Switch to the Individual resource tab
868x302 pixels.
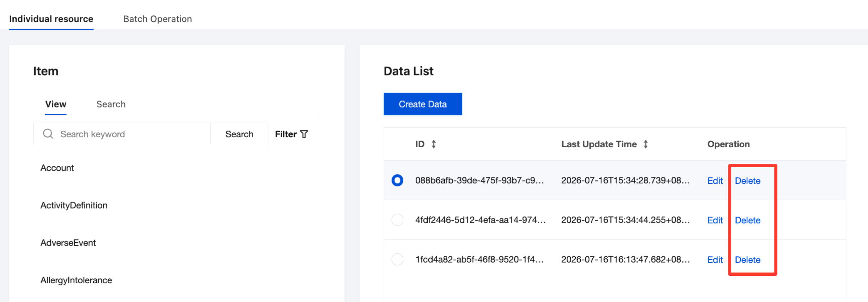[x=51, y=19]
